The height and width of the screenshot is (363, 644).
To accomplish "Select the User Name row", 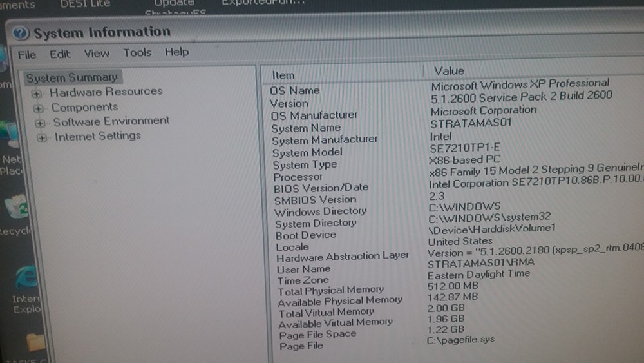I will 303,270.
